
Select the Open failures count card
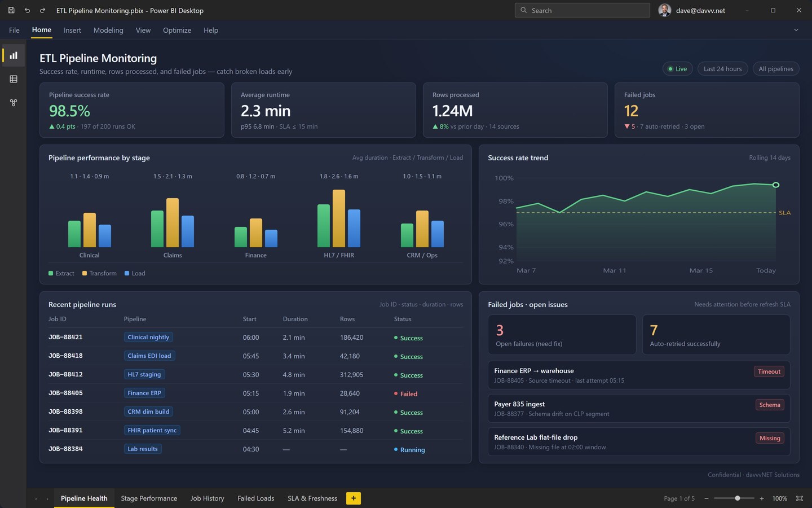tap(562, 335)
